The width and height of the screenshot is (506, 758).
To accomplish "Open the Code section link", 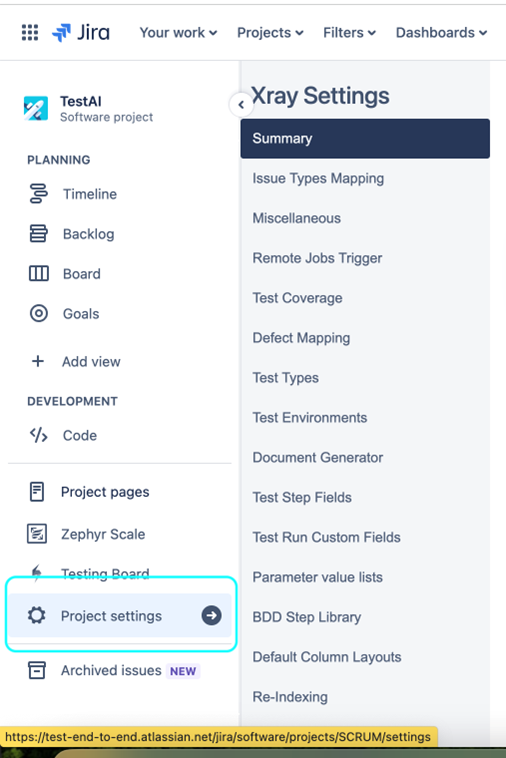I will [x=80, y=436].
